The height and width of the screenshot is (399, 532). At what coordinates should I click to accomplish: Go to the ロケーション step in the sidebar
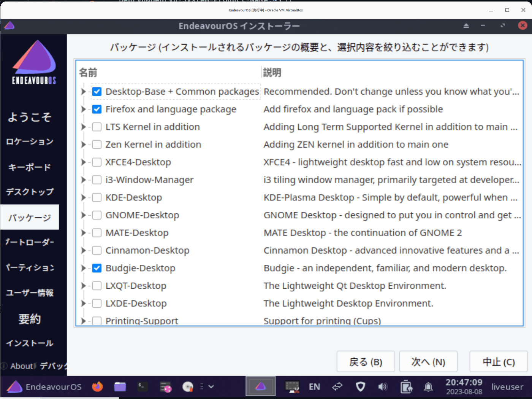(30, 141)
